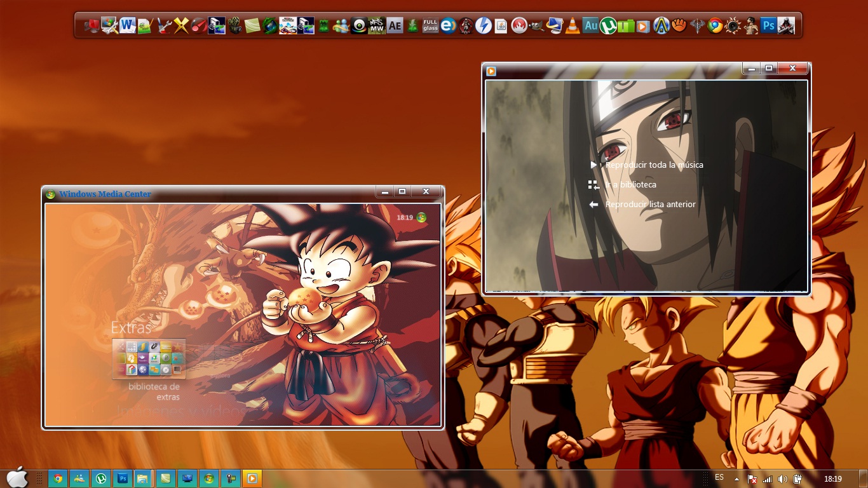Launch GIMP mascot icon in dock
Screen dimensions: 868x488
point(536,25)
